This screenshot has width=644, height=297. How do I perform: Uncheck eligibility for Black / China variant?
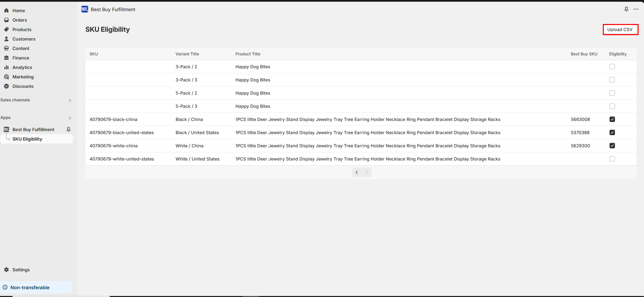pyautogui.click(x=612, y=119)
